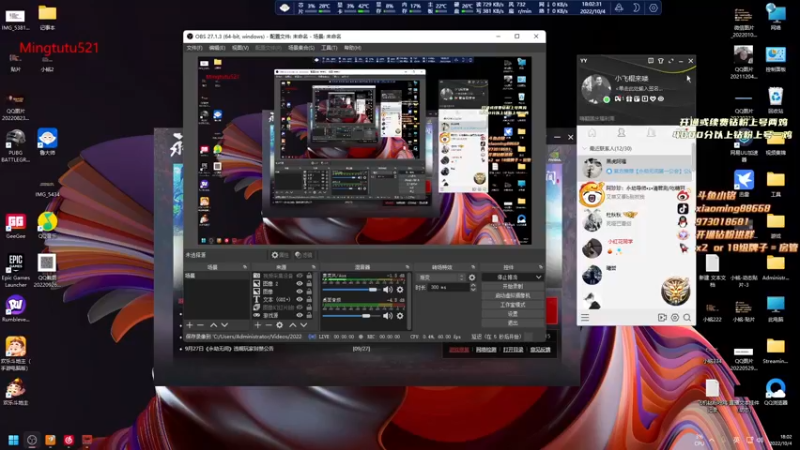Open source 属性 button above docks
The image size is (800, 450).
pyautogui.click(x=280, y=255)
